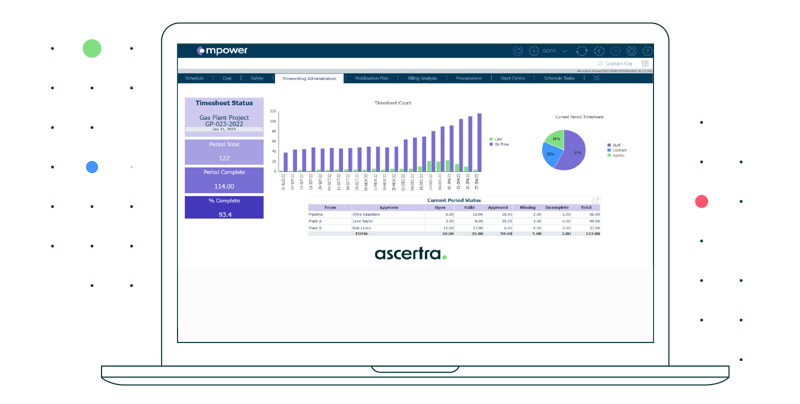Select the Plant B team row
The height and width of the screenshot is (404, 800).
pyautogui.click(x=454, y=228)
